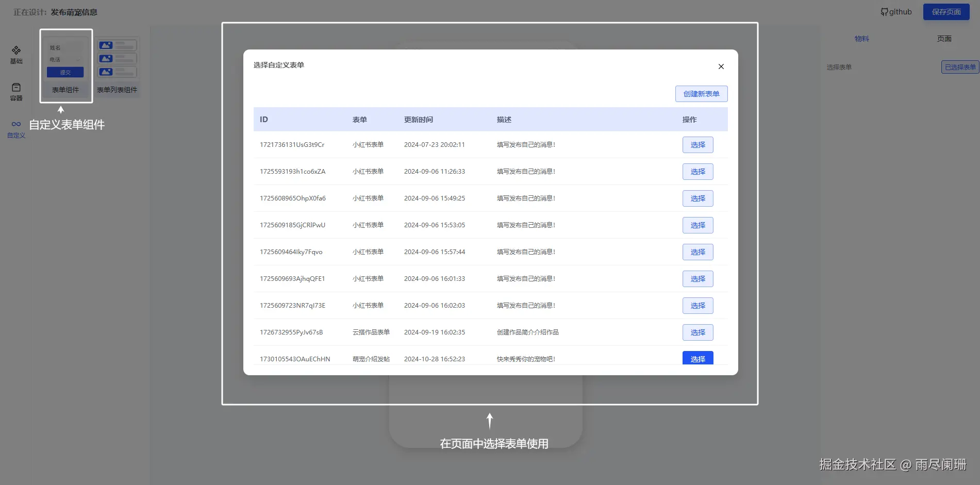Click ID cell 1725609693AjhqQFE1
Image resolution: width=980 pixels, height=485 pixels.
tap(292, 279)
